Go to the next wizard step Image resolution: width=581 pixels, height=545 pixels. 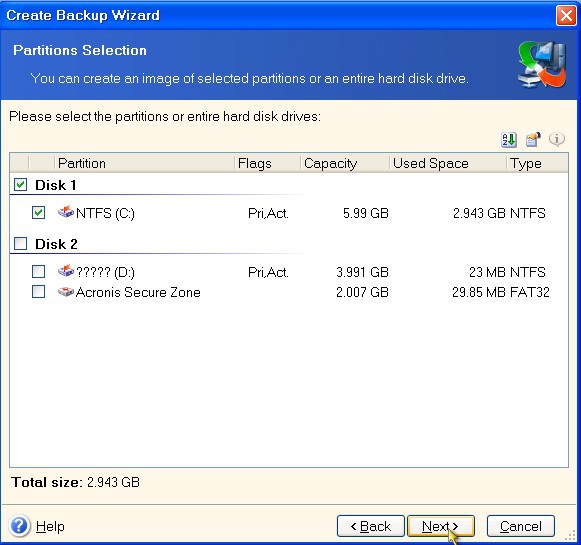[441, 526]
